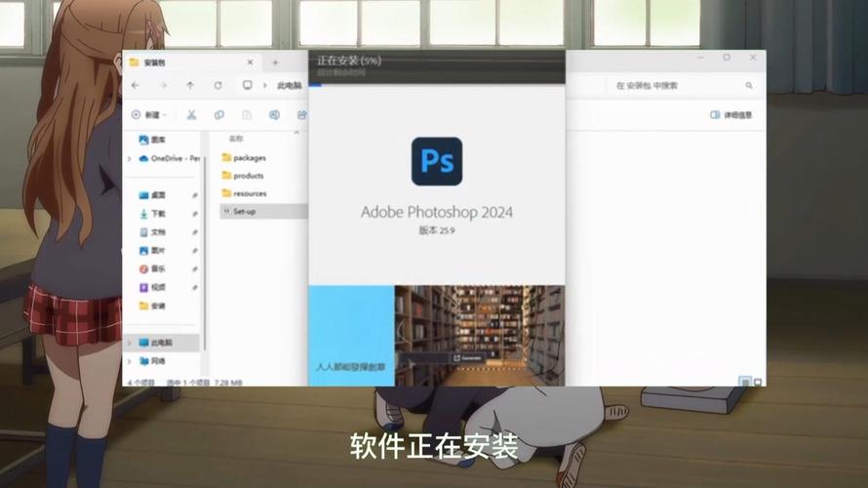This screenshot has height=488, width=868.
Task: Click the Generate button in the installer preview
Action: (468, 358)
